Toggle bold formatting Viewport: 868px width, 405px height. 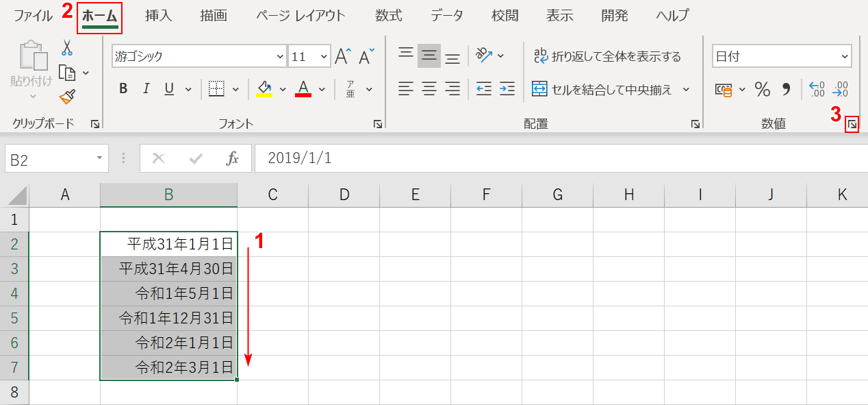pos(123,88)
